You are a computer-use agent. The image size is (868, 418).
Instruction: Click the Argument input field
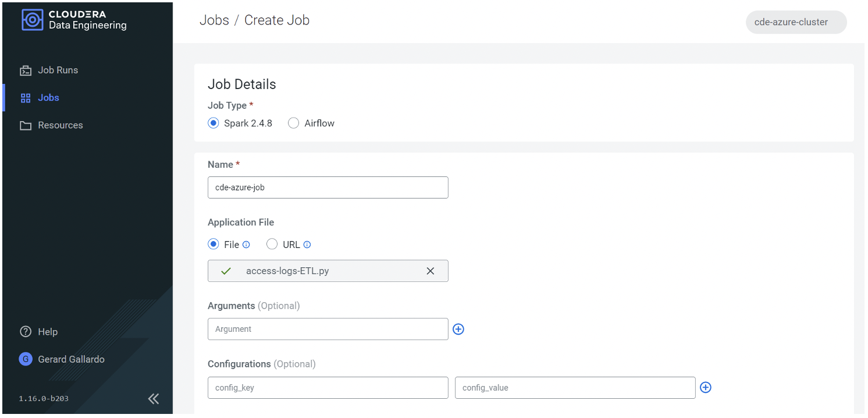328,329
